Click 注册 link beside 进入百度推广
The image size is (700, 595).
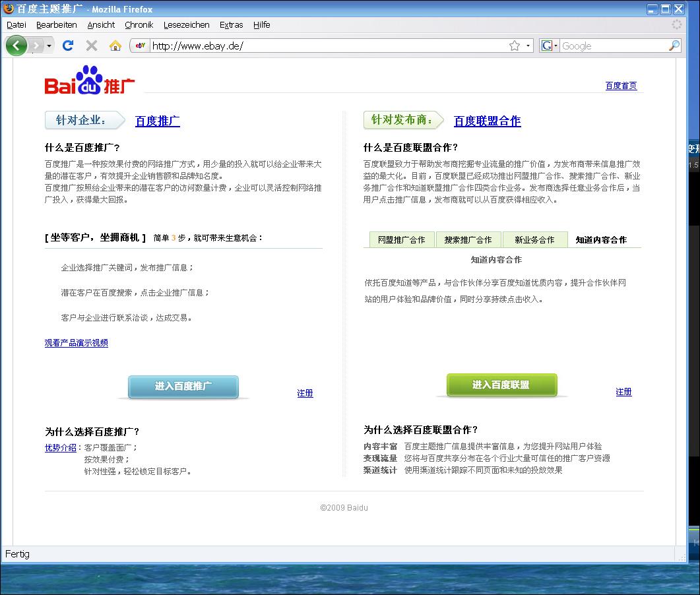point(305,393)
